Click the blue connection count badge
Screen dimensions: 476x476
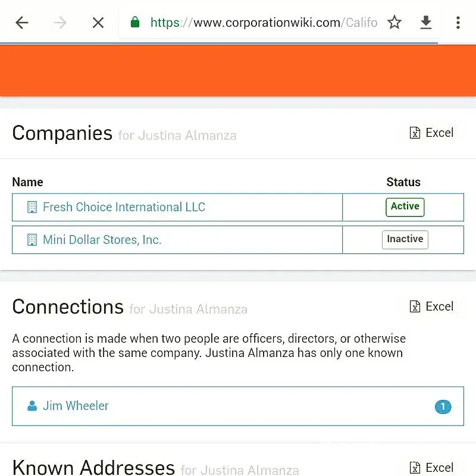point(443,407)
